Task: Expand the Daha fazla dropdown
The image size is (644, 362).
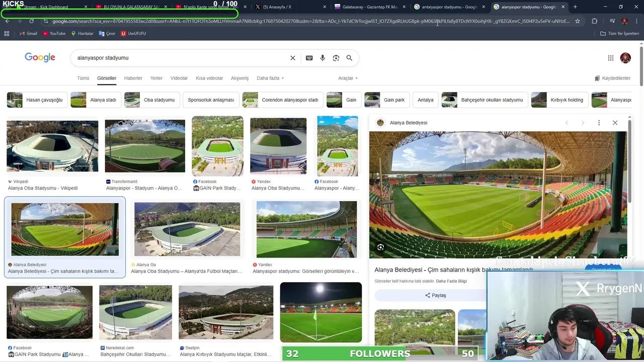Action: point(270,78)
